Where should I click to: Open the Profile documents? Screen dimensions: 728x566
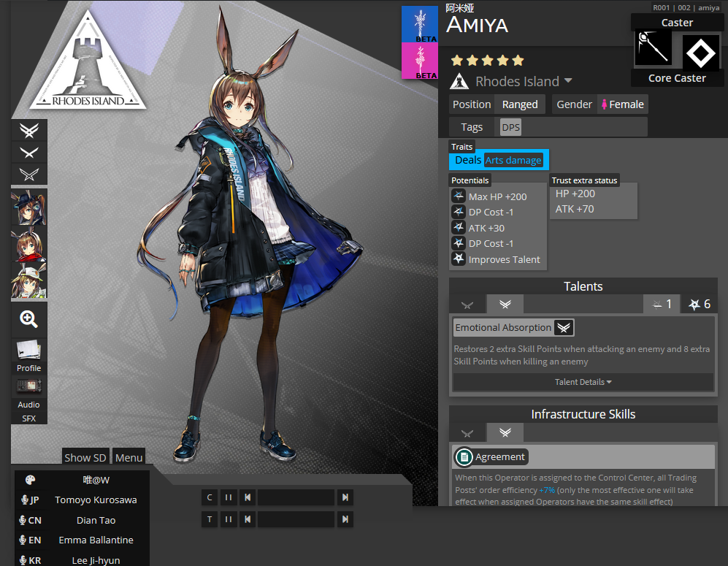coord(28,356)
